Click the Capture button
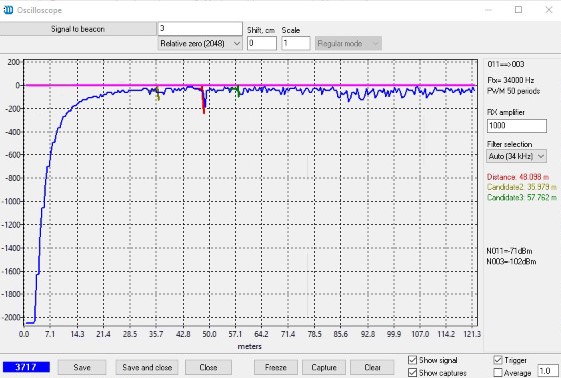 [x=324, y=367]
